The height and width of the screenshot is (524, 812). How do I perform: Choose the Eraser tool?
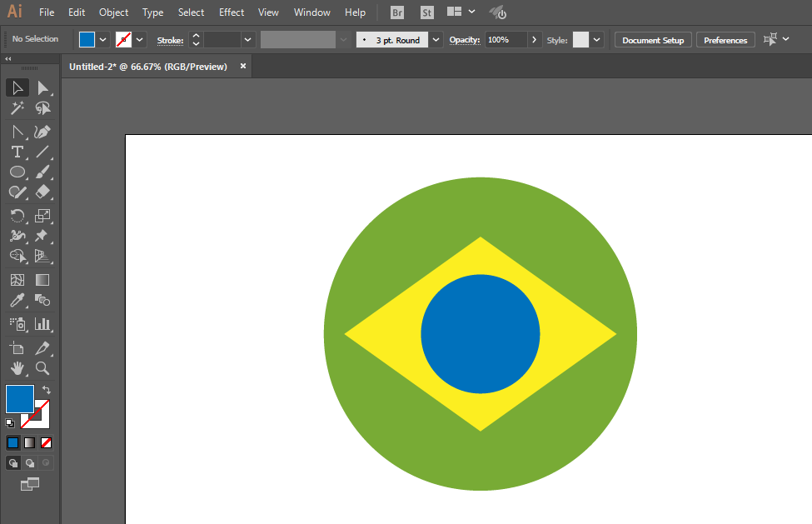[42, 192]
